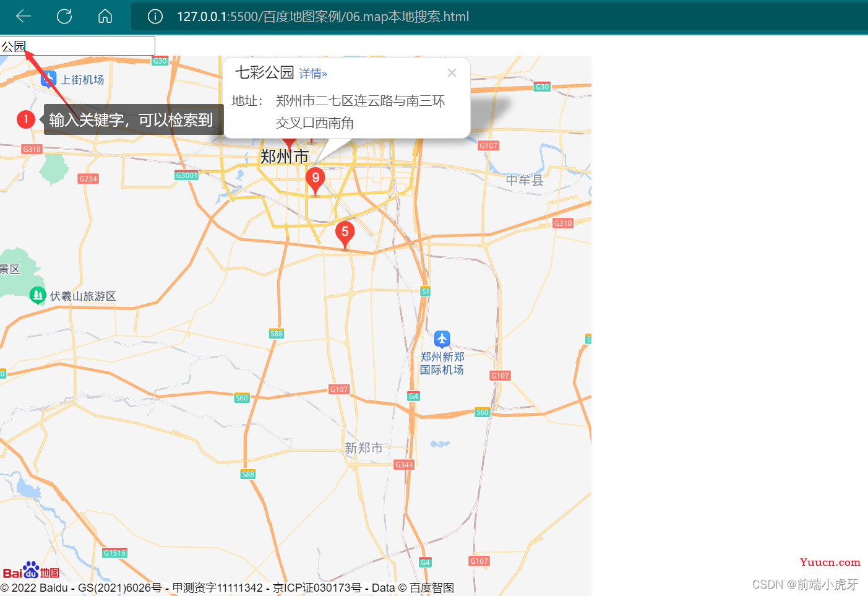Click the 中牟县 county label
Viewport: 868px width, 596px height.
(525, 180)
